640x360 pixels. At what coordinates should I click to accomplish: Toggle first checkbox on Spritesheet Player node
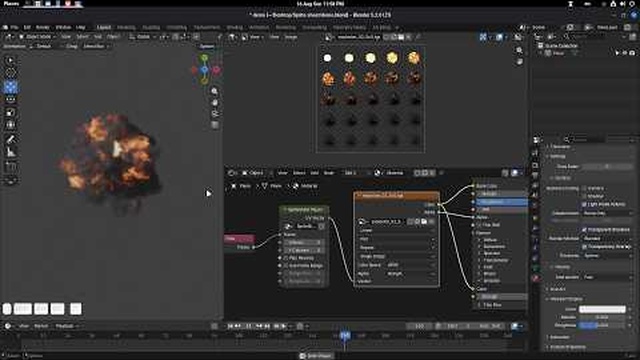(x=286, y=258)
